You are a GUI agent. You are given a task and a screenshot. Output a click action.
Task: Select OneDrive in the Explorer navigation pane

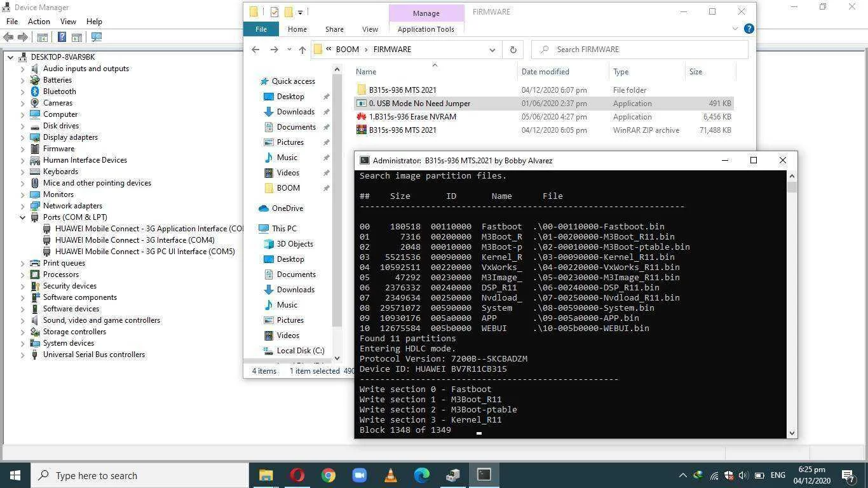coord(287,208)
